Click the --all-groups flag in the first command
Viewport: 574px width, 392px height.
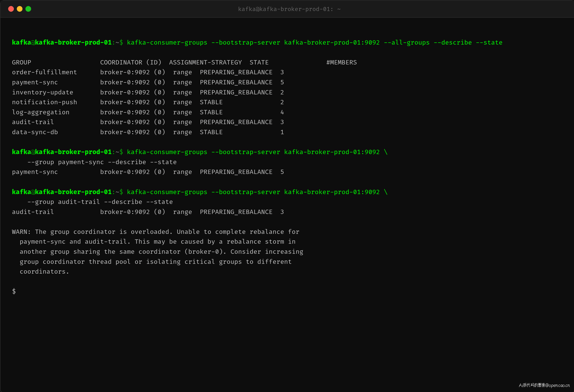click(x=407, y=42)
